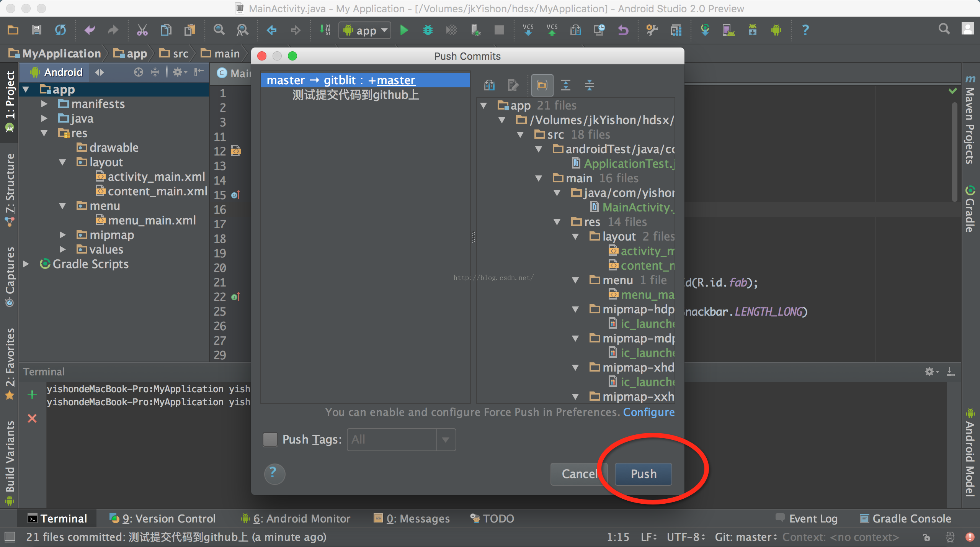Select menu_main.xml in project tree
980x547 pixels.
(145, 220)
